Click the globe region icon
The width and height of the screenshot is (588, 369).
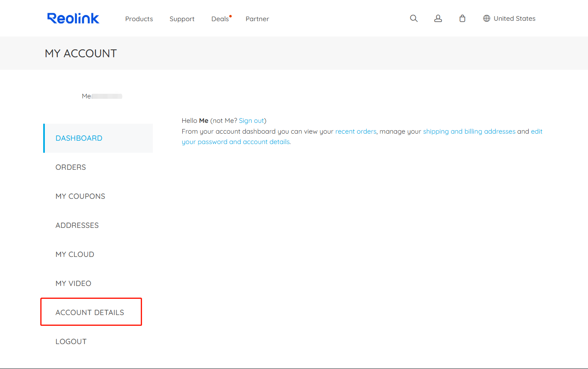487,18
